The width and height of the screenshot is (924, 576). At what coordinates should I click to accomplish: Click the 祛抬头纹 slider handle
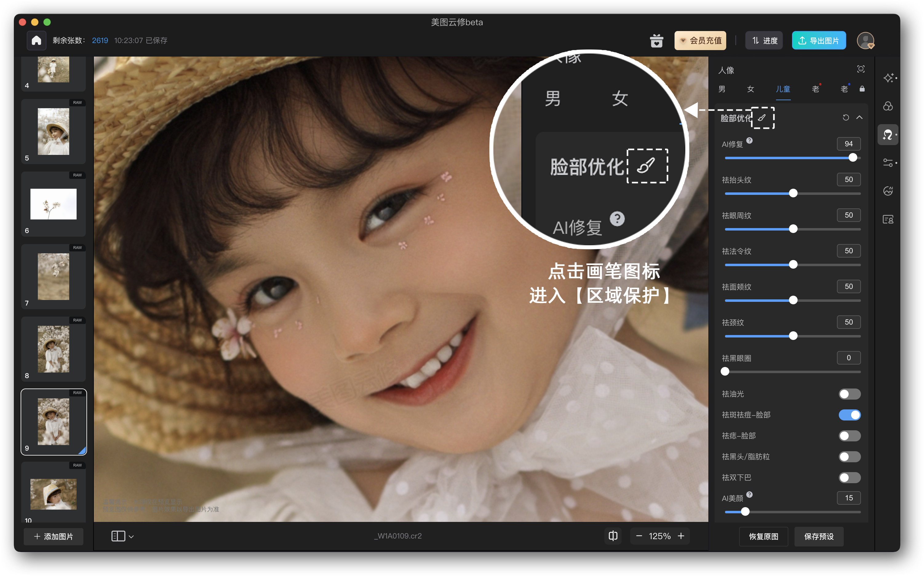[x=793, y=194]
